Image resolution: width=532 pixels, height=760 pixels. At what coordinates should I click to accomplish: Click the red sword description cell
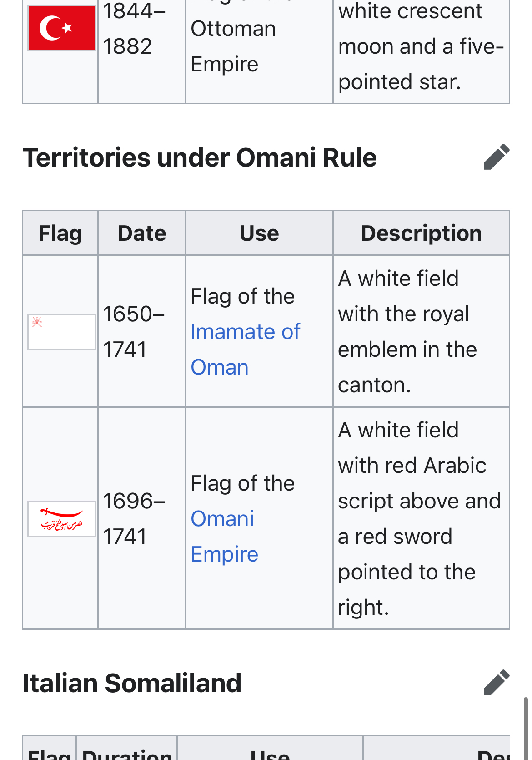tap(419, 518)
